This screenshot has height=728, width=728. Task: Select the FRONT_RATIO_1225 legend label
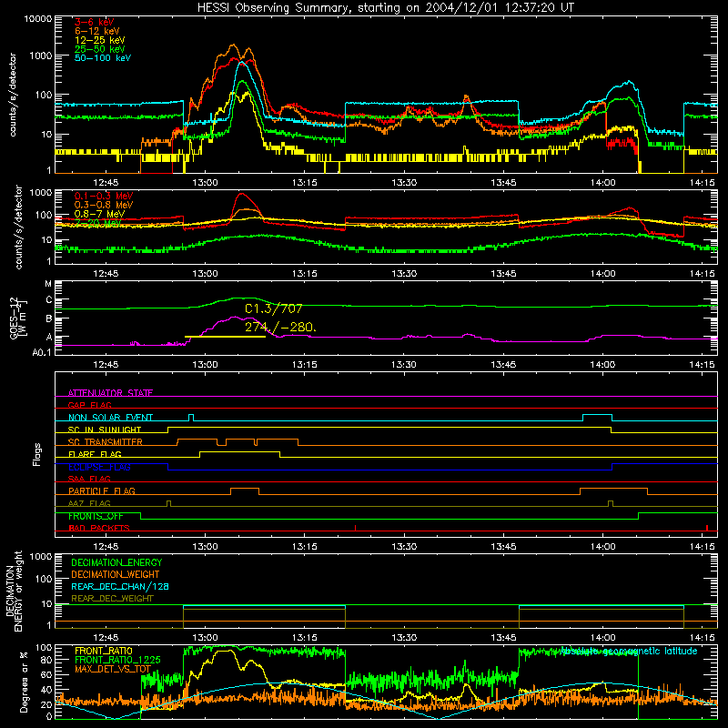point(117,660)
